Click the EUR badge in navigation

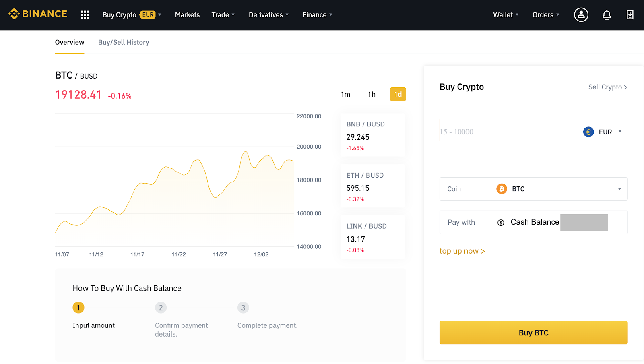coord(148,15)
